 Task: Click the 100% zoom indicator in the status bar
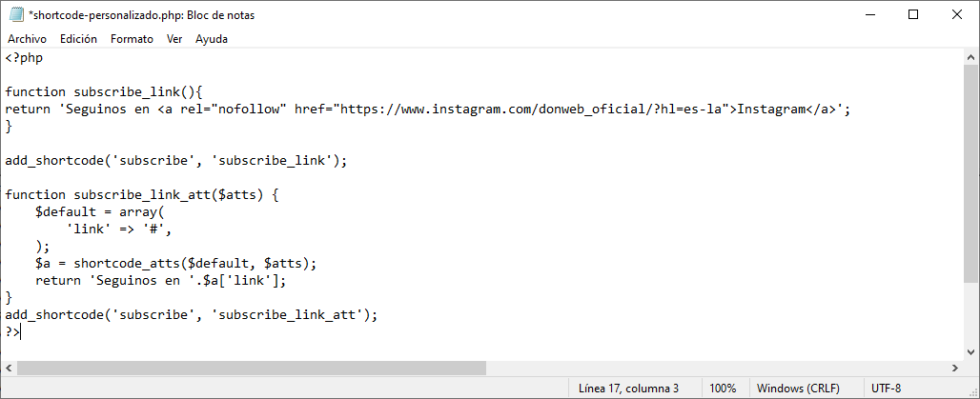tap(723, 389)
